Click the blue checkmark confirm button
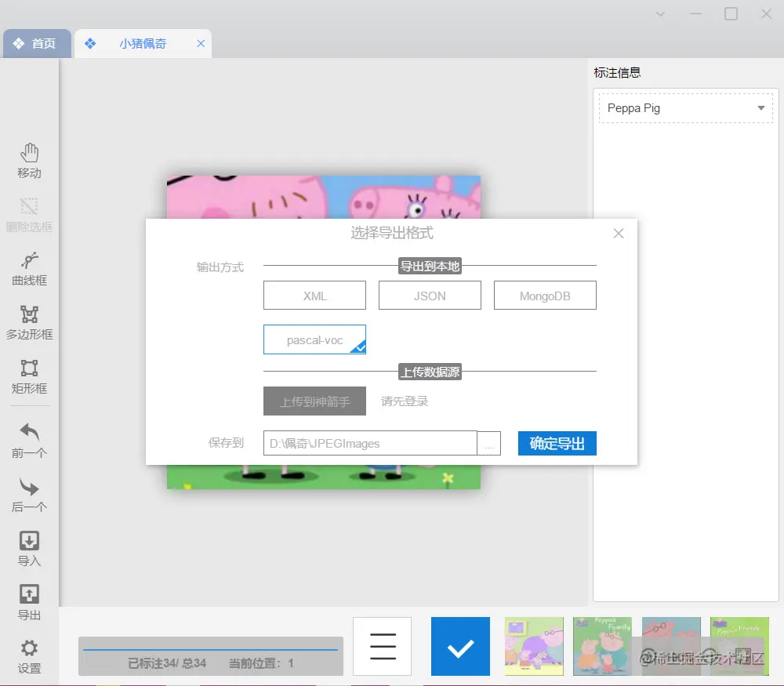Screen dimensions: 784x686 [x=460, y=646]
